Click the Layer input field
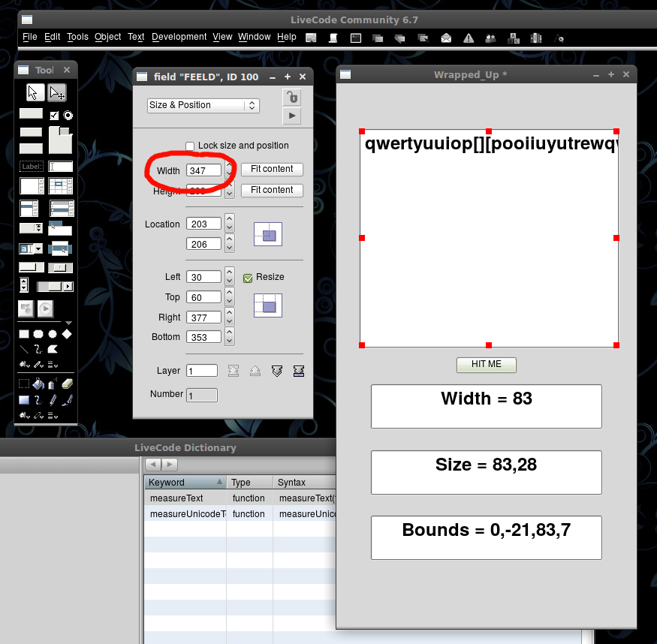 pos(202,371)
